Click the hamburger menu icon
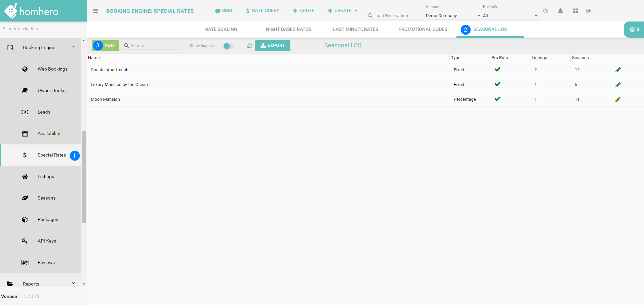644x305 pixels. coord(95,11)
